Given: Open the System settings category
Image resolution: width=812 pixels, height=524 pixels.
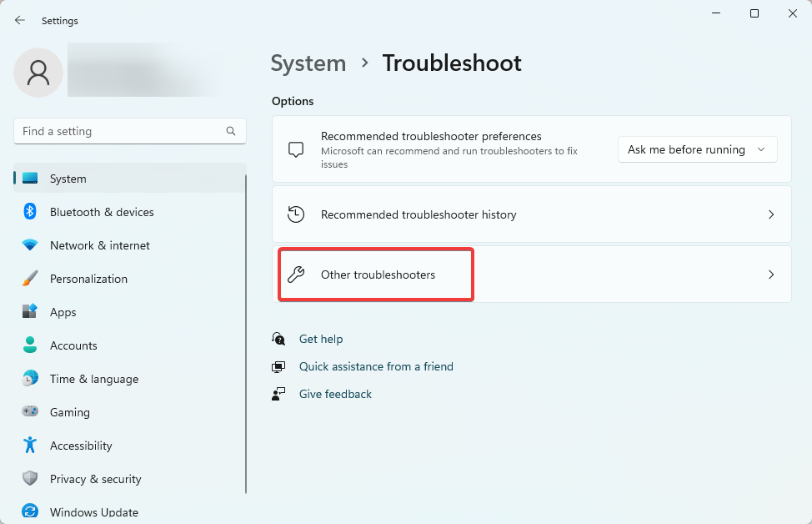Looking at the screenshot, I should (x=129, y=179).
